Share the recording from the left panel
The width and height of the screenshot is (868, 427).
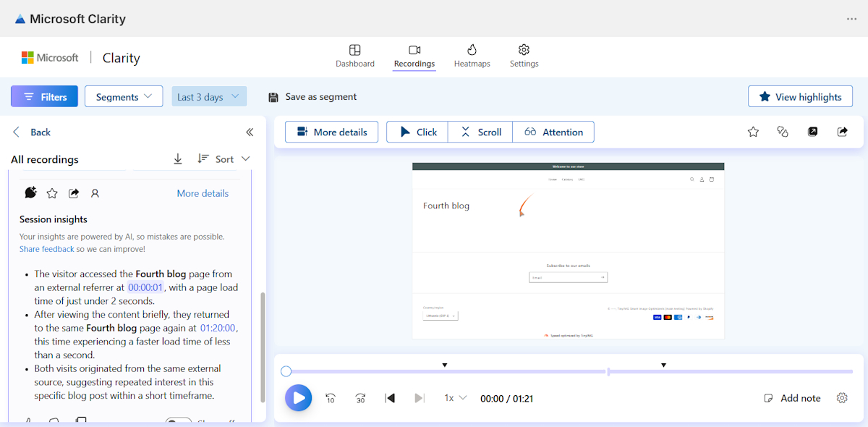point(74,193)
